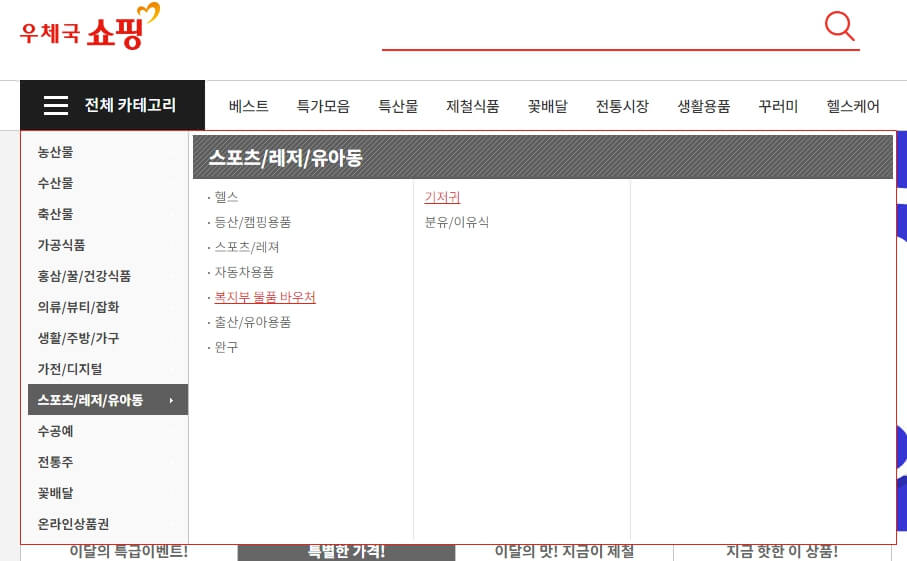This screenshot has height=561, width=907.
Task: Open 이달의 맛! 지금이 제철 tab
Action: [565, 552]
